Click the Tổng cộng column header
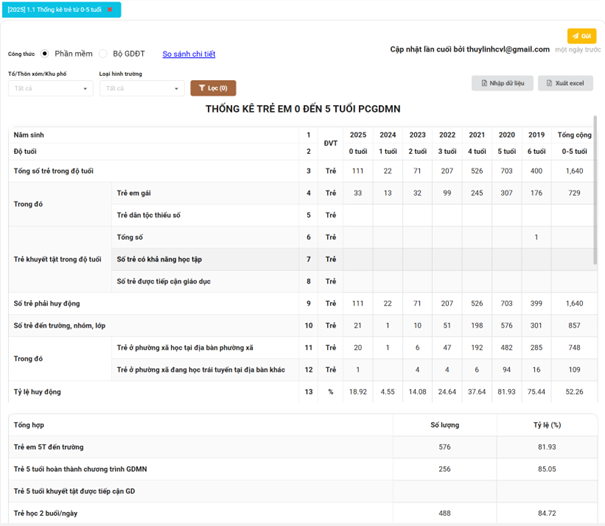The image size is (605, 526). pyautogui.click(x=573, y=134)
